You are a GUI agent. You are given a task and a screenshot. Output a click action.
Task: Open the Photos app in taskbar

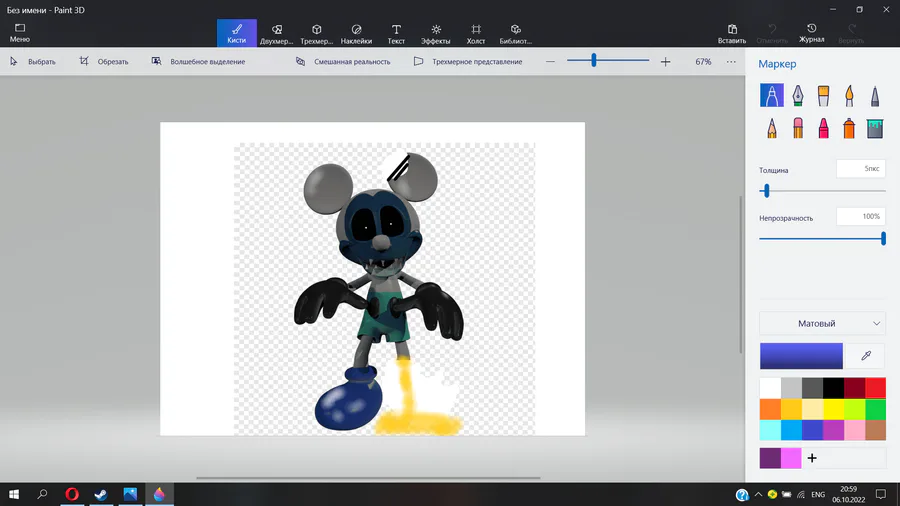click(x=130, y=494)
